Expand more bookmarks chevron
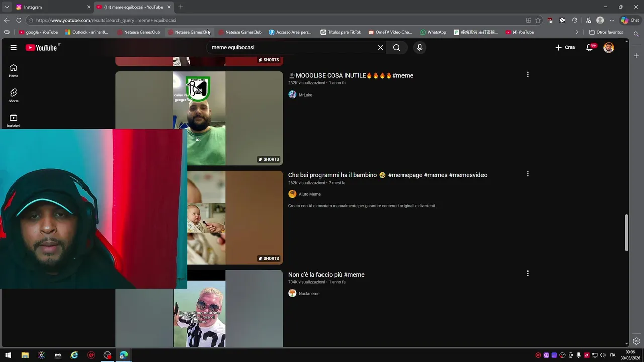This screenshot has width=644, height=362. point(577,32)
